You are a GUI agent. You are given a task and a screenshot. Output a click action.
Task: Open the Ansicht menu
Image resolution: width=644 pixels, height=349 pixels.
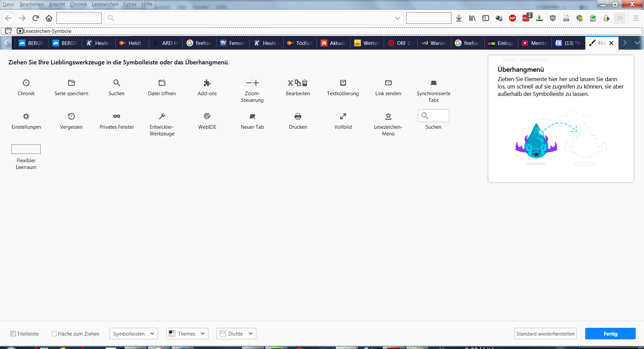tap(57, 4)
